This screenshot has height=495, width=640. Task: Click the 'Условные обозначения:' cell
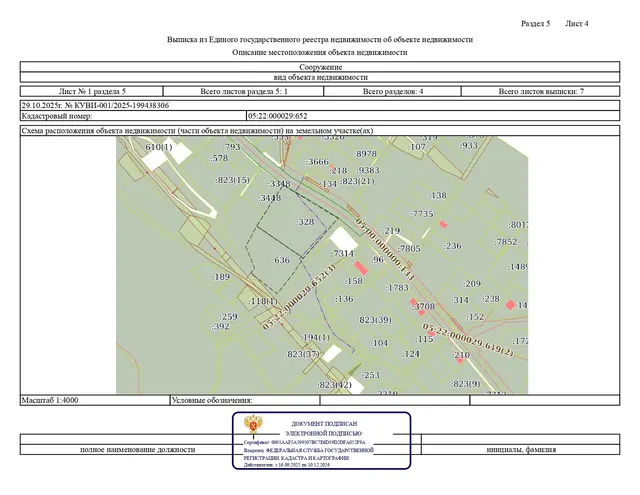[x=245, y=400]
